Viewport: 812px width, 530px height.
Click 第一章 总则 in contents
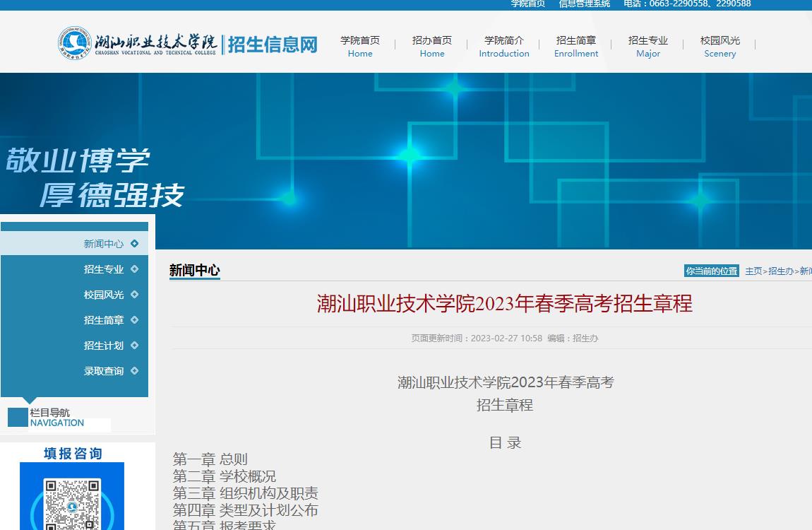(x=210, y=459)
